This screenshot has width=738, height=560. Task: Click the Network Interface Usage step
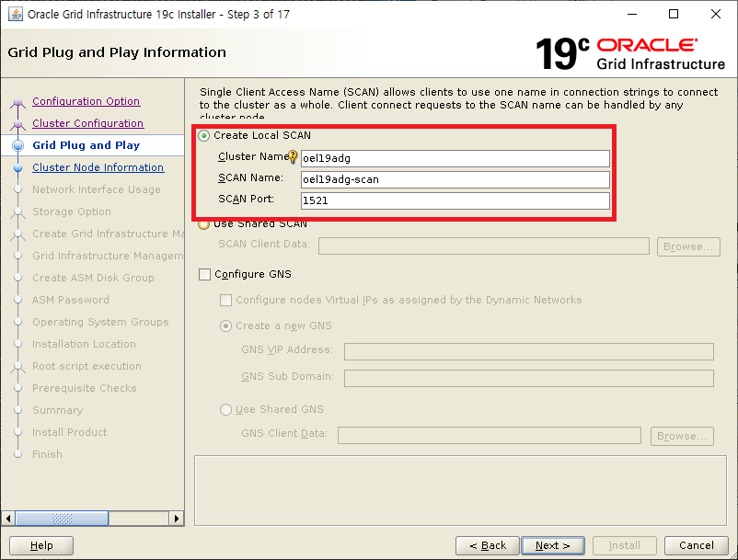97,189
